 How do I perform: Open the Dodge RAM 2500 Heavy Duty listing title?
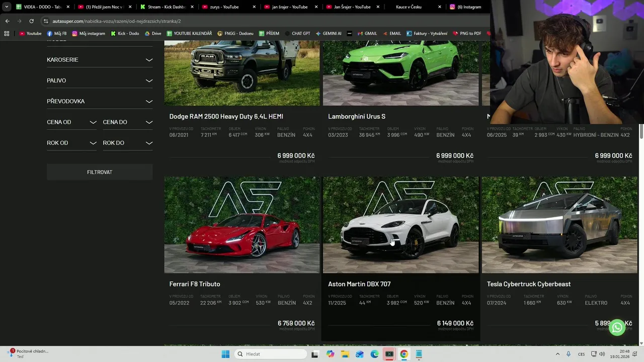pos(226,116)
